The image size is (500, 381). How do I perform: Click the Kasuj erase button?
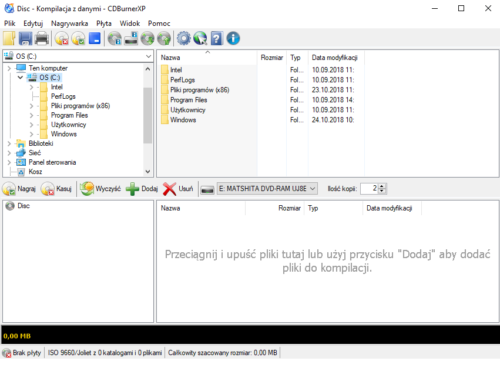(56, 189)
